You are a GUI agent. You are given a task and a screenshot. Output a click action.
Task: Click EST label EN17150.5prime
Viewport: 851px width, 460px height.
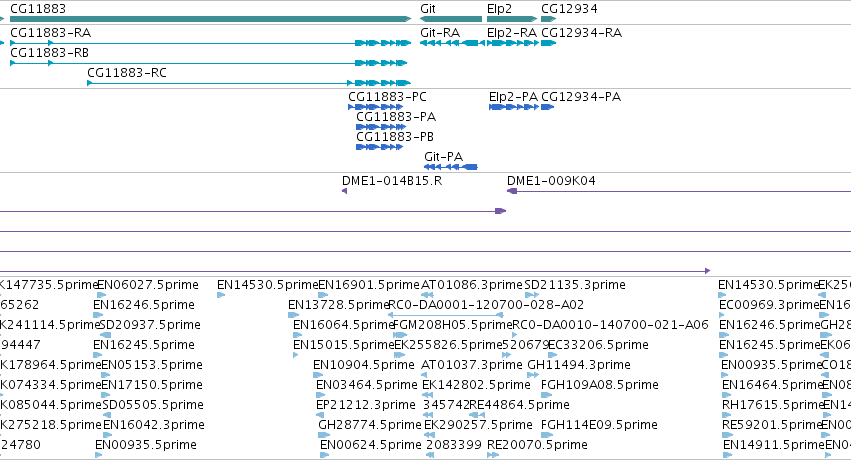pos(152,385)
